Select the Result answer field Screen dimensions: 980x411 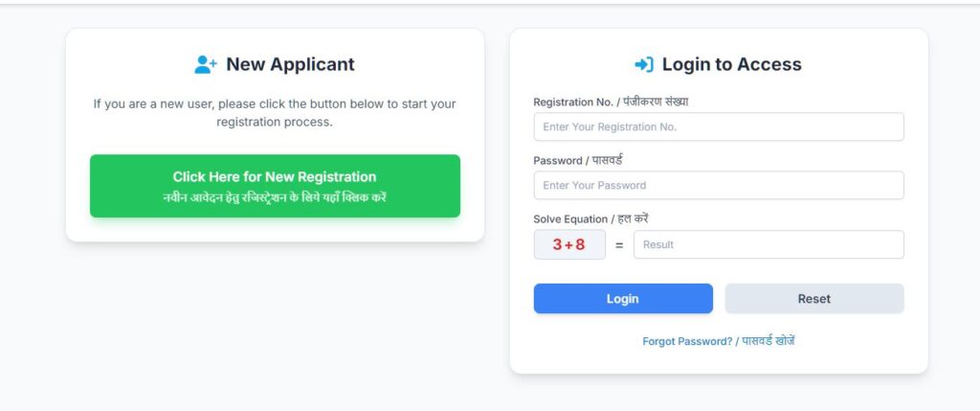click(768, 244)
